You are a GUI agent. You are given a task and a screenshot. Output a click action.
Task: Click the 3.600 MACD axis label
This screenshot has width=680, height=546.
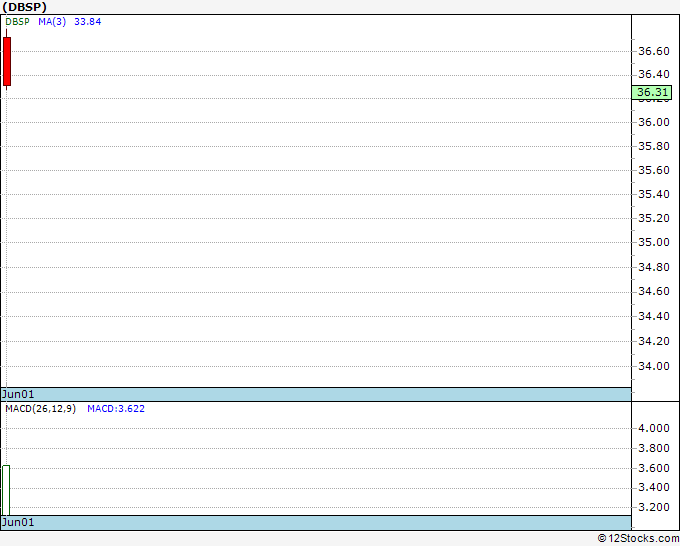tap(654, 468)
